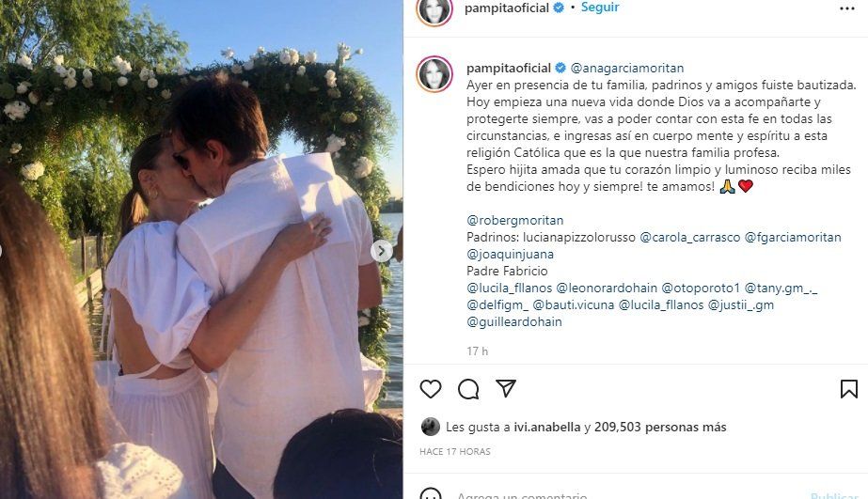Screen dimensions: 868x499
Task: Open ivi.anabella's profile from the likes line
Action: 547,427
